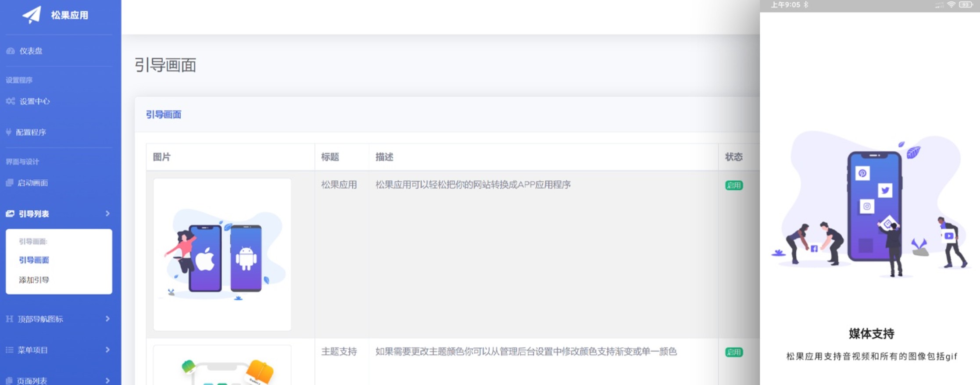Click the battery icon in phone status bar
Image resolution: width=980 pixels, height=385 pixels.
click(x=966, y=5)
